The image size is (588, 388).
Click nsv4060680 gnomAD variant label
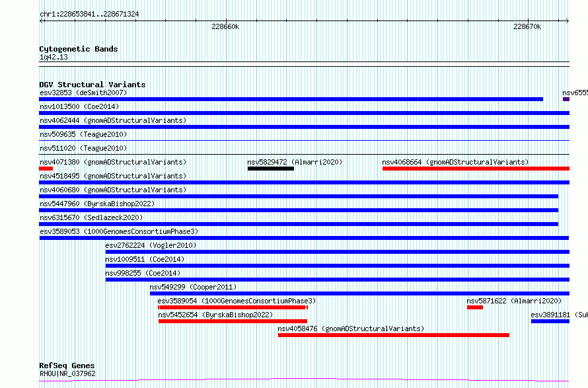click(113, 190)
